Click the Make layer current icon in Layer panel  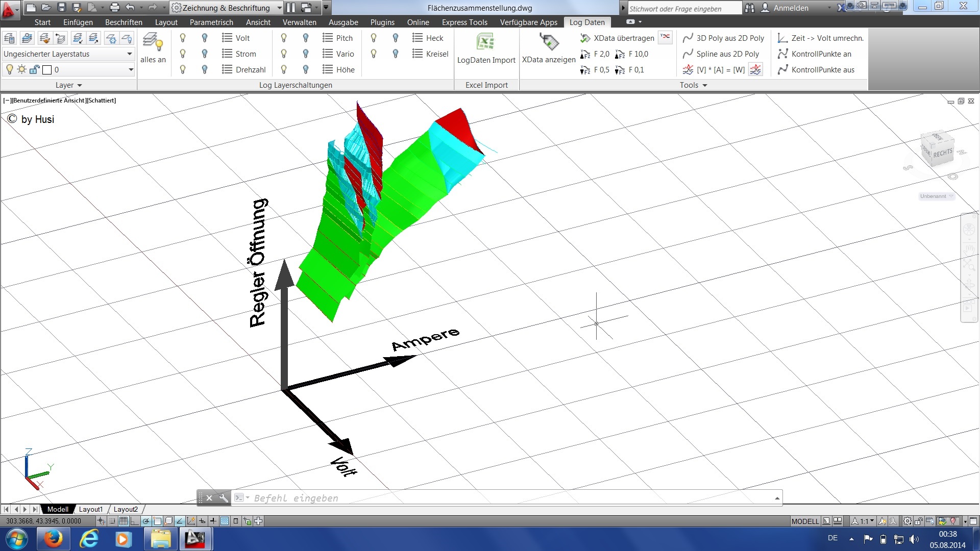27,38
